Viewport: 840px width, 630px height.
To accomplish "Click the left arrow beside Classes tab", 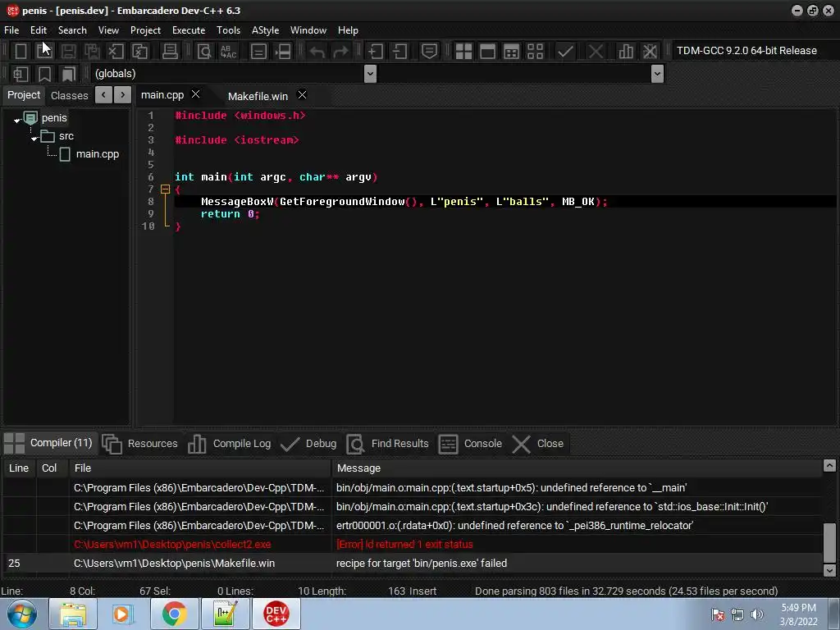I will [103, 95].
